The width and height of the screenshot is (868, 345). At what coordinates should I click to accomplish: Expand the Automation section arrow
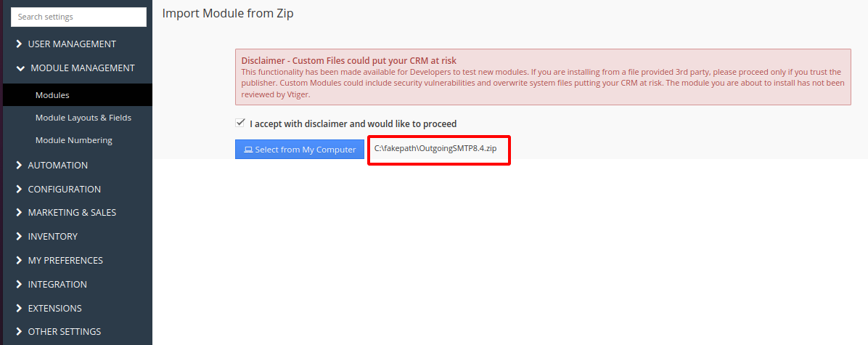click(x=20, y=166)
